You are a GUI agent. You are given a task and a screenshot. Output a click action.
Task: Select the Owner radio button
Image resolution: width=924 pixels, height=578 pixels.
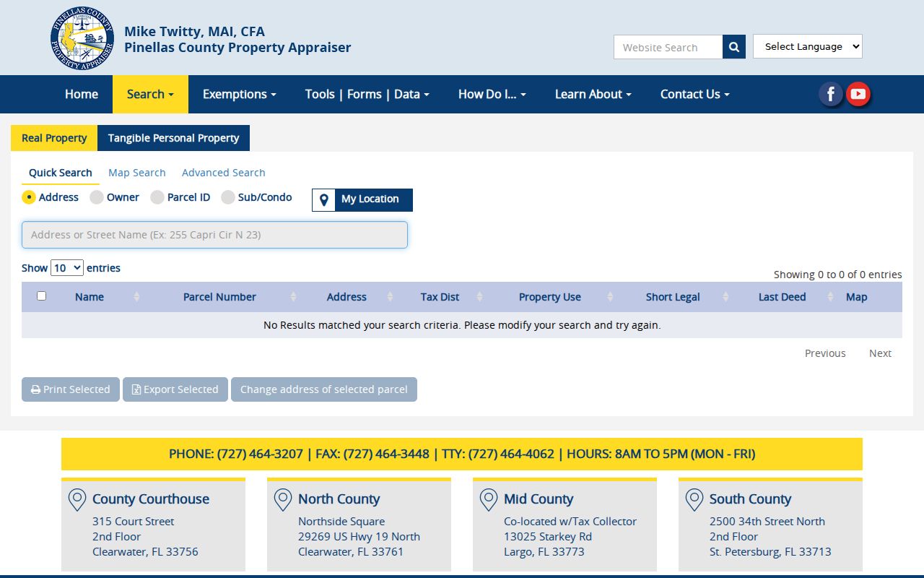(x=97, y=197)
